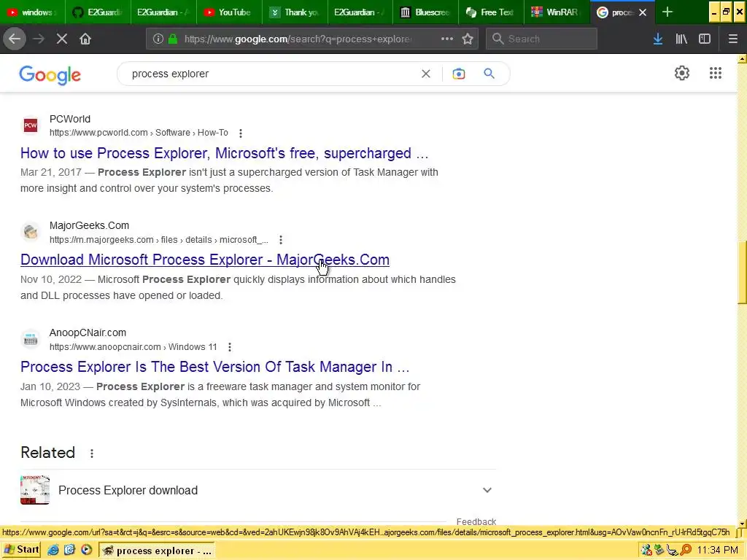Switch to the YouTube tab
This screenshot has height=560, width=747.
(228, 12)
